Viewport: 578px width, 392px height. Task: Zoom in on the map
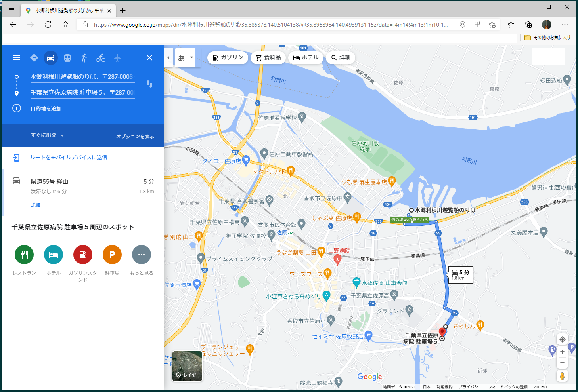[x=562, y=352]
